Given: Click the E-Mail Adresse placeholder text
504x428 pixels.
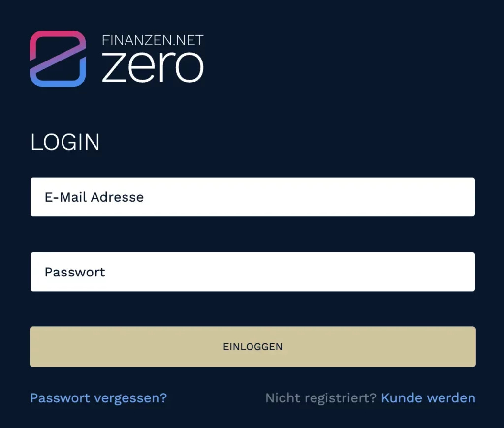Looking at the screenshot, I should 94,197.
